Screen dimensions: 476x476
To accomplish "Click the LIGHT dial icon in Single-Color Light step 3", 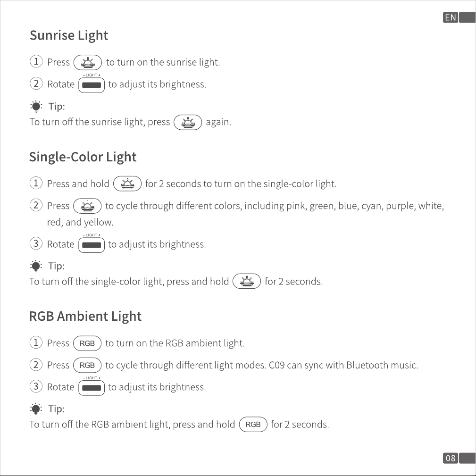I will tap(92, 245).
